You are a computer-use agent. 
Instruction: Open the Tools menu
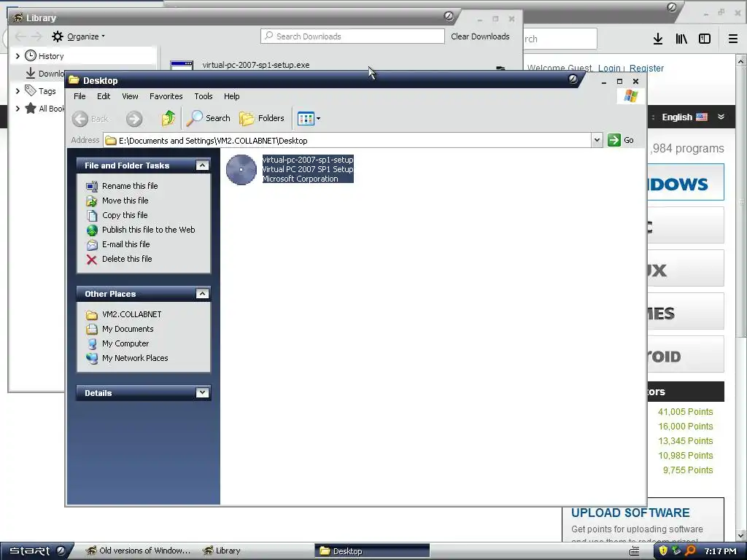coord(204,96)
